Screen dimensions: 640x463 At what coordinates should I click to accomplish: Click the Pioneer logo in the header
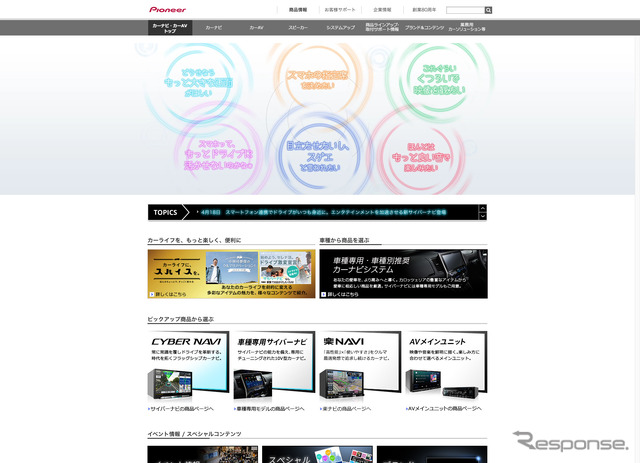point(167,9)
